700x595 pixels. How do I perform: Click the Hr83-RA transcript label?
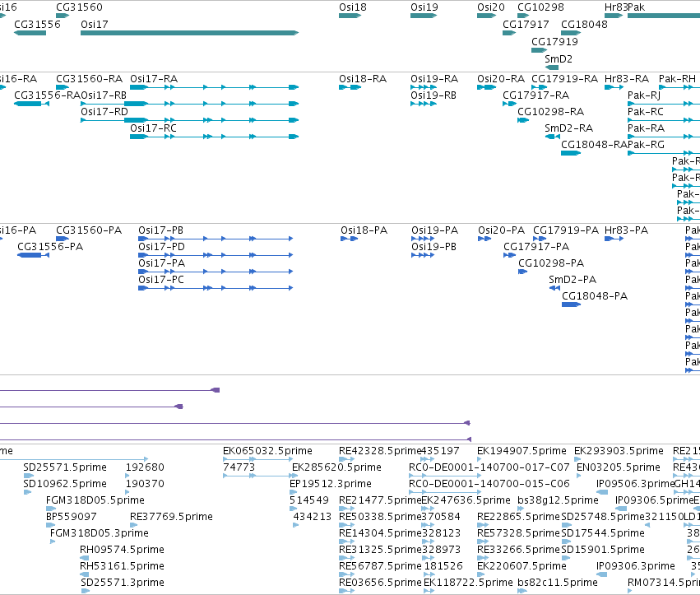click(627, 79)
